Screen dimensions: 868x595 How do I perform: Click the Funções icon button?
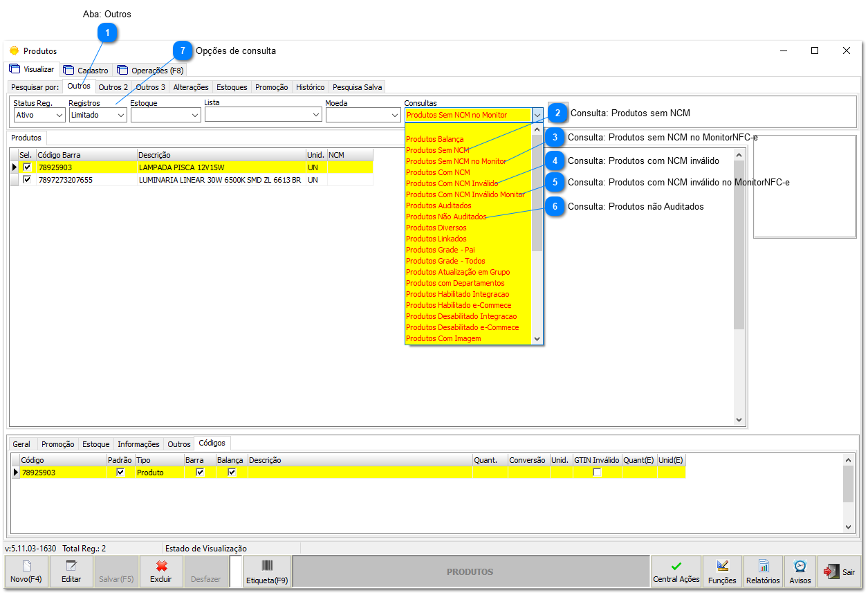tap(722, 566)
